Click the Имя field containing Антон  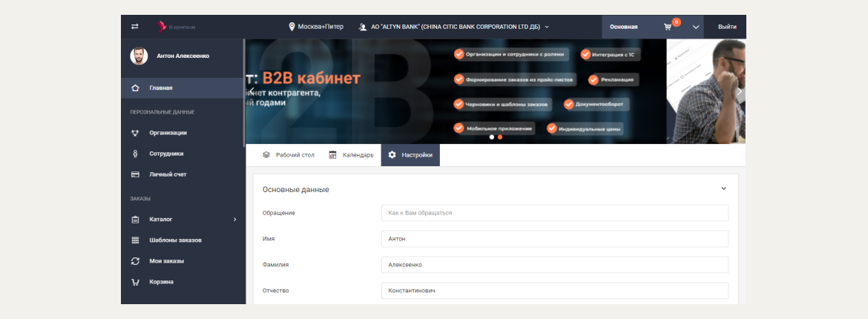click(x=555, y=239)
